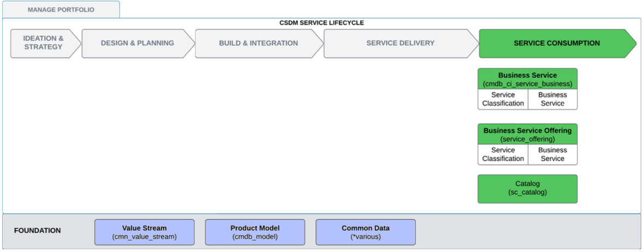The image size is (644, 252).
Task: Click the sc_catalog table name text
Action: pyautogui.click(x=527, y=193)
